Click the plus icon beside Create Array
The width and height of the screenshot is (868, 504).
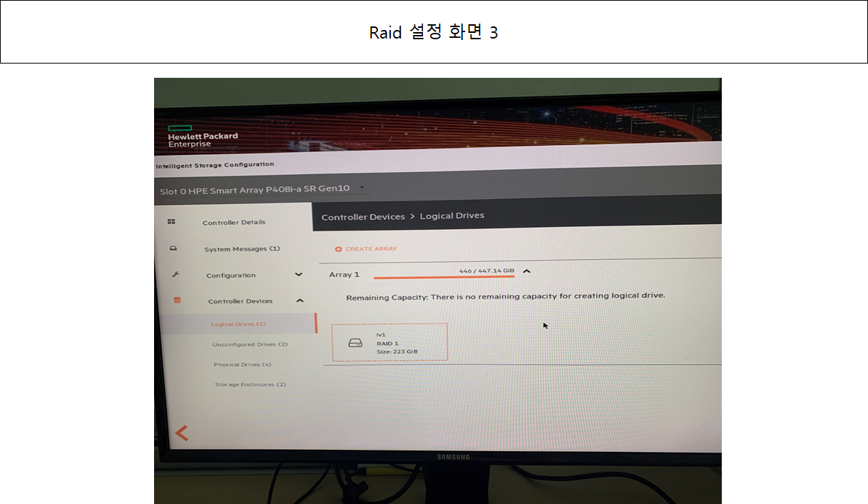point(338,249)
